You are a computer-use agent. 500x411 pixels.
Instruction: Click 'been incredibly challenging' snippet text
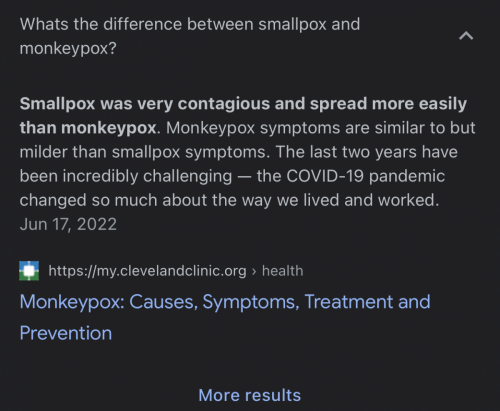(x=126, y=176)
